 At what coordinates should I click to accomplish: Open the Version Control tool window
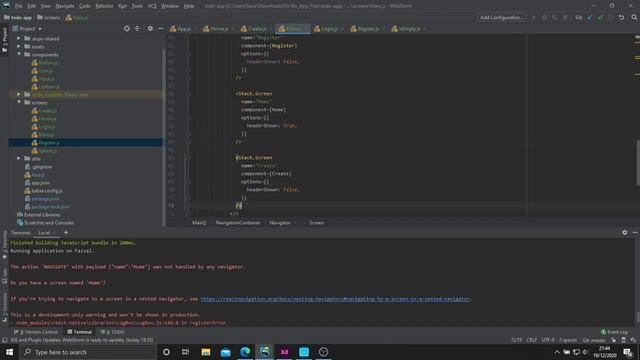(x=36, y=332)
